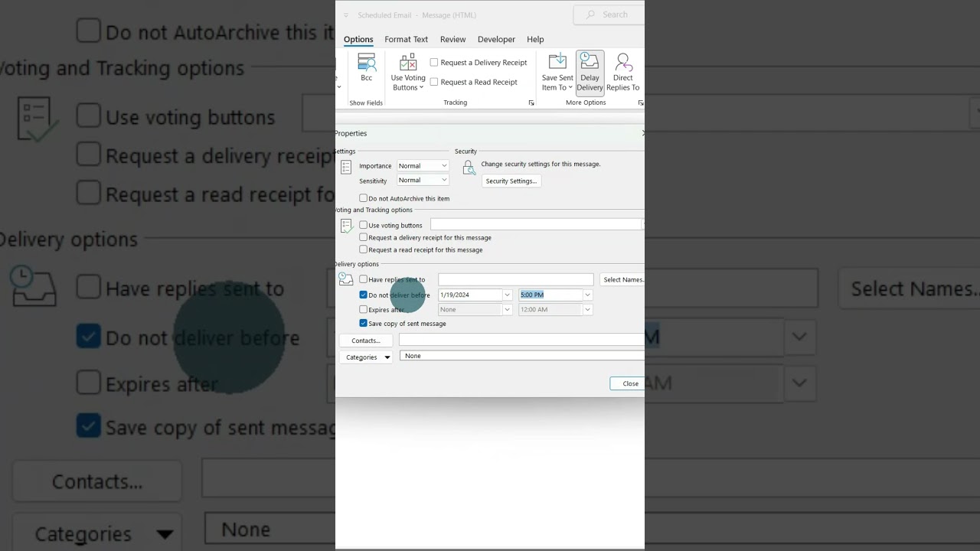Check Request a delivery receipt for this message

[x=364, y=237]
